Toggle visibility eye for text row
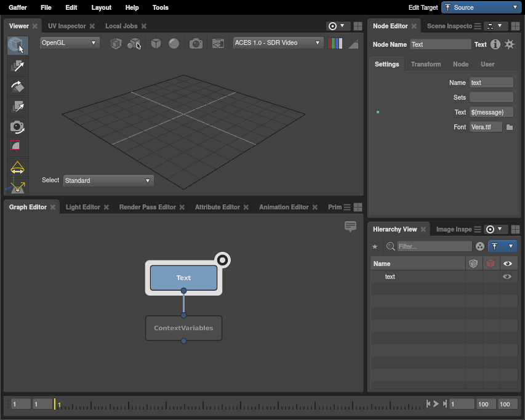The height and width of the screenshot is (420, 525). (507, 277)
